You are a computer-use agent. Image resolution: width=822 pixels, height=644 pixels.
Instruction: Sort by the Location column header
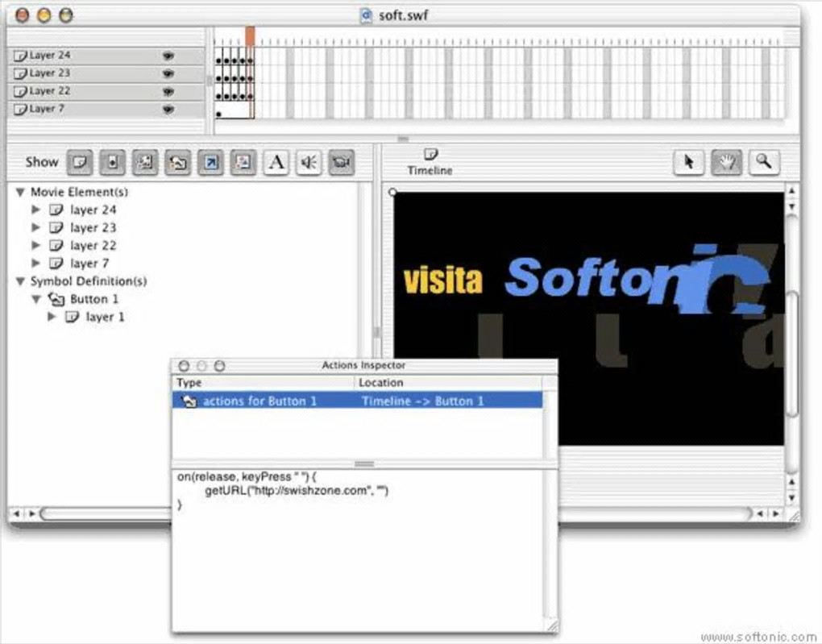pyautogui.click(x=449, y=382)
